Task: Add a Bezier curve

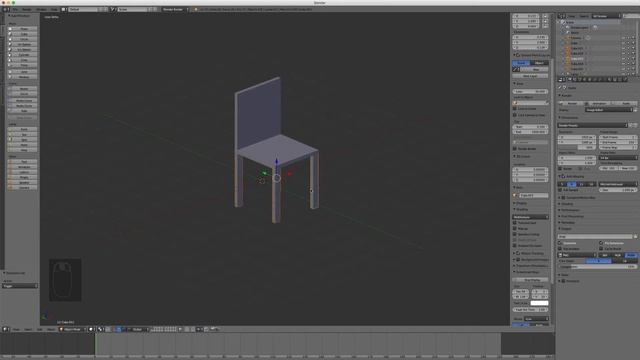Action: click(x=22, y=89)
